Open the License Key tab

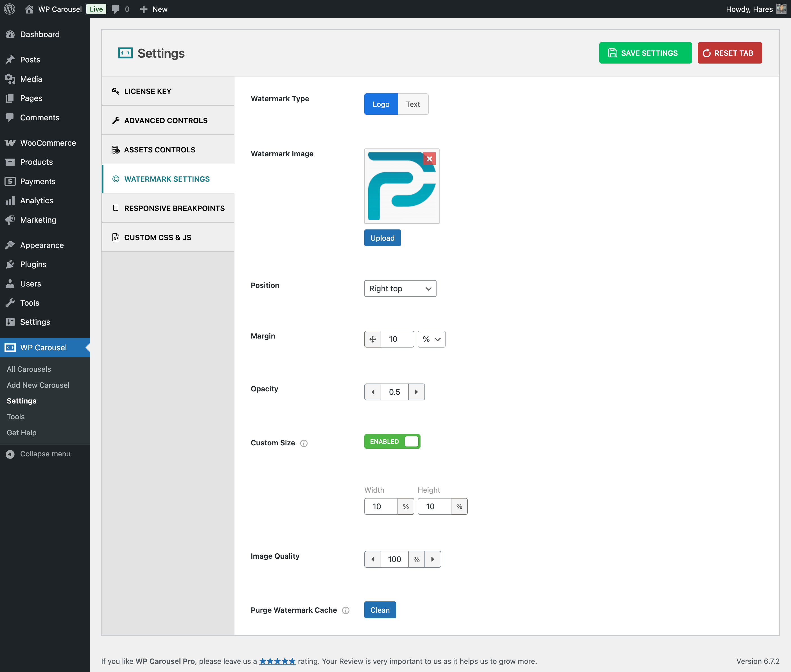(168, 91)
